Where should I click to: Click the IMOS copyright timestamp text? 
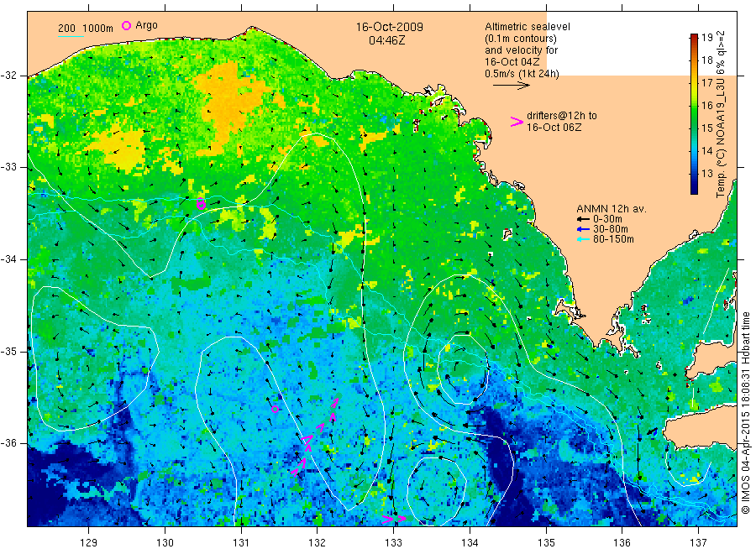[745, 413]
